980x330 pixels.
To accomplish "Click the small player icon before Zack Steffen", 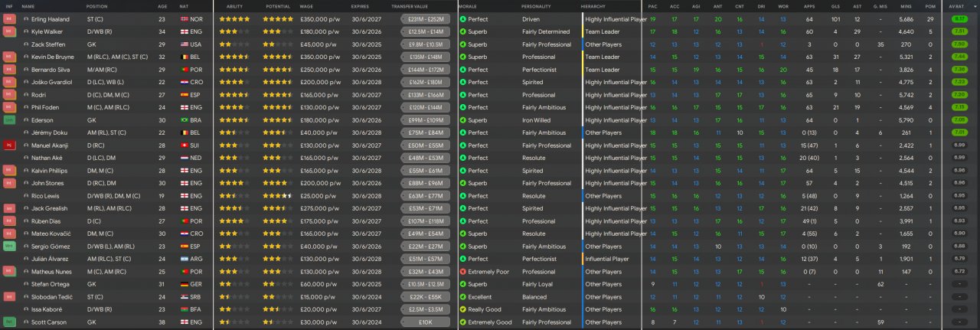I will 26,44.
